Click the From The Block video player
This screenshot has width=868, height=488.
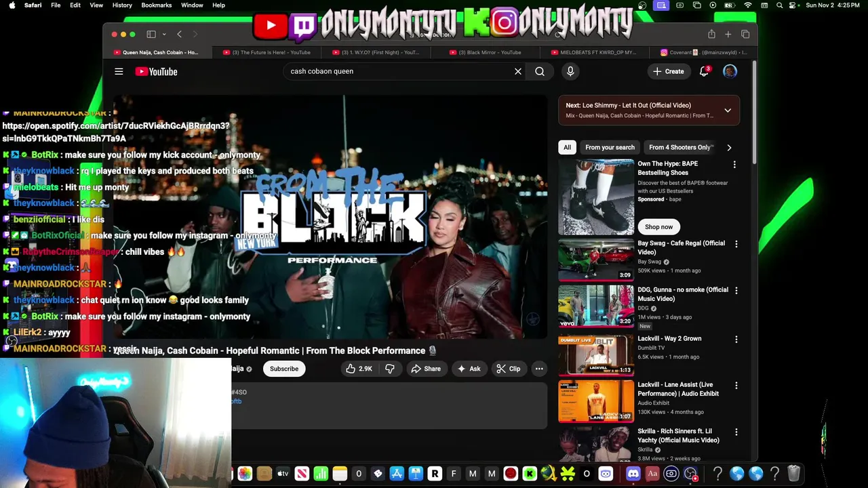[x=330, y=216]
